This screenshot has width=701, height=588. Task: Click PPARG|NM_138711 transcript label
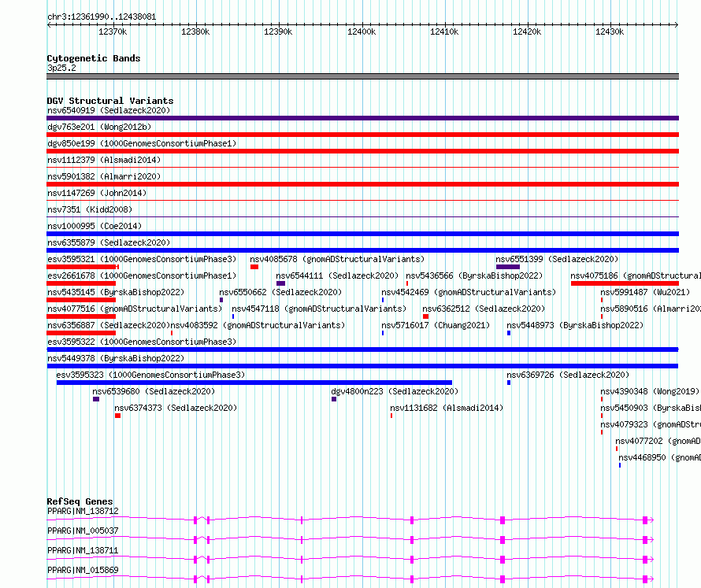tap(83, 550)
